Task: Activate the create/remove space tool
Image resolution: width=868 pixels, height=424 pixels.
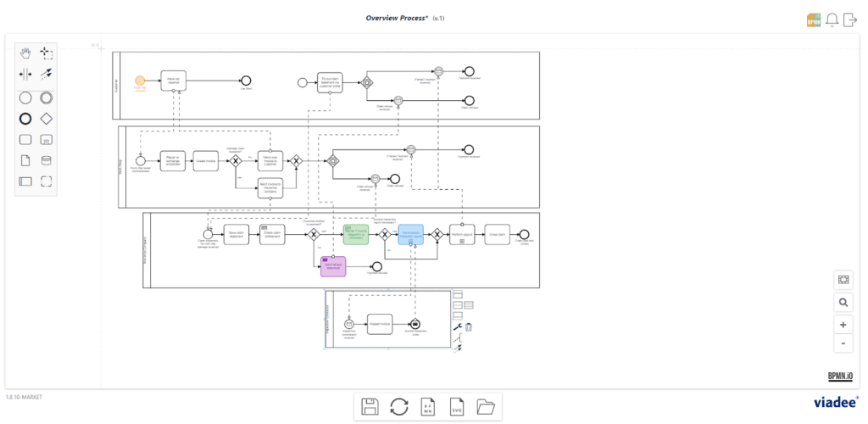Action: pyautogui.click(x=25, y=74)
